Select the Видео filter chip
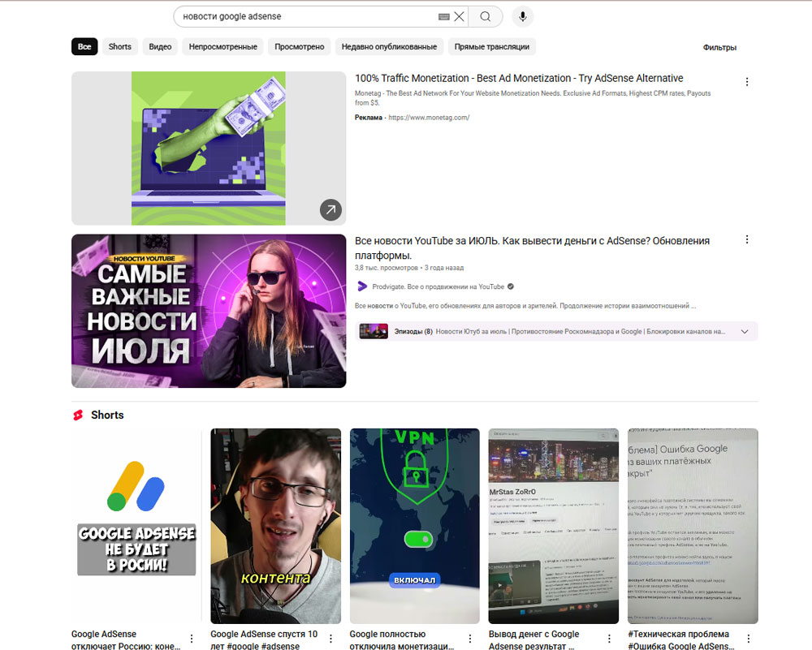Screen dimensions: 812x650 point(160,46)
